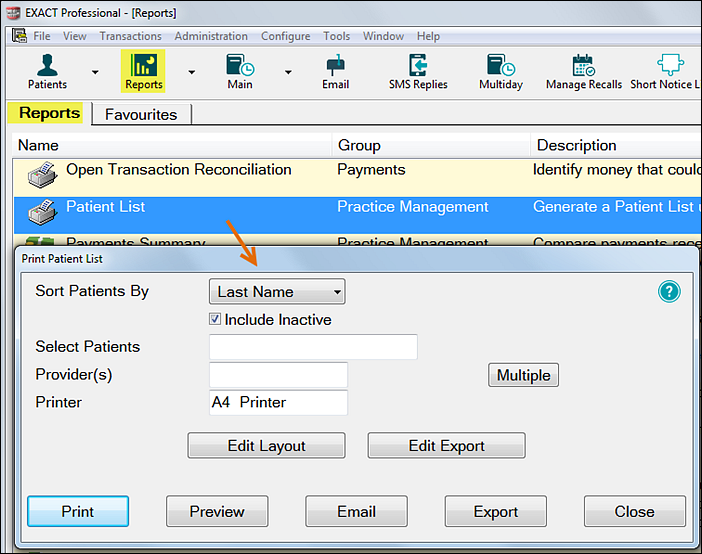The image size is (702, 554).
Task: Select the Patient List report row
Action: pyautogui.click(x=357, y=215)
